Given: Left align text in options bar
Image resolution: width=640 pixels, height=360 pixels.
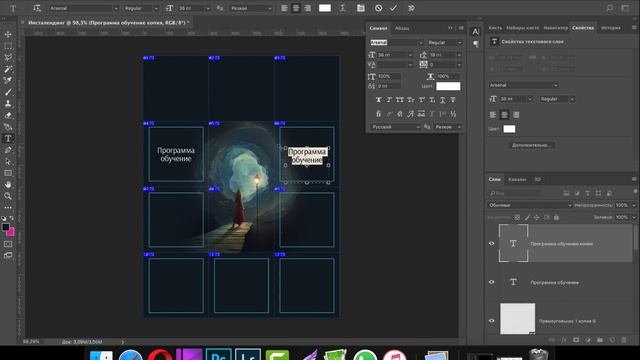Looking at the screenshot, I should click(x=284, y=8).
